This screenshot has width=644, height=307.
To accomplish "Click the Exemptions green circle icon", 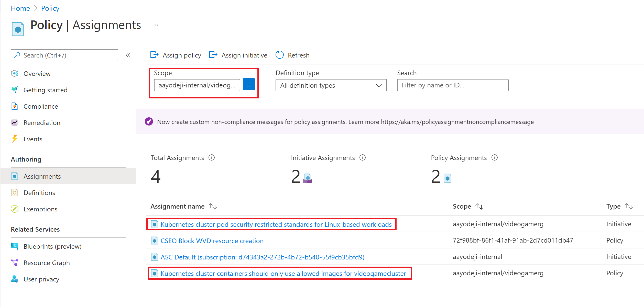I will [15, 209].
